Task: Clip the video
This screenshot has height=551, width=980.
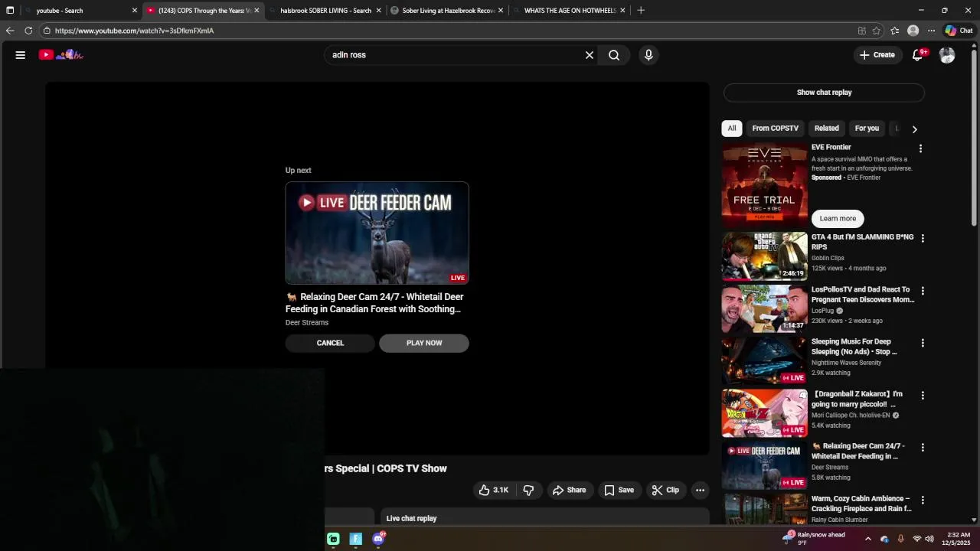Action: tap(665, 491)
